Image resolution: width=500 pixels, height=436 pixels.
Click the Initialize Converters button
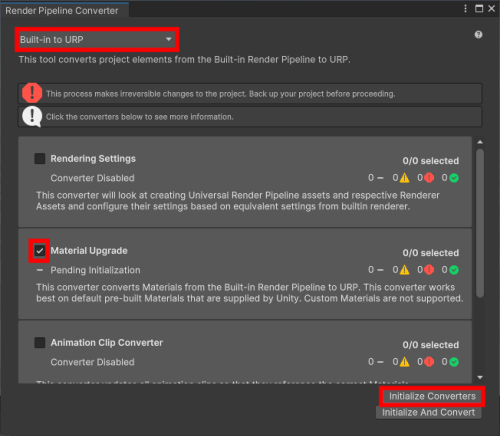tap(432, 396)
